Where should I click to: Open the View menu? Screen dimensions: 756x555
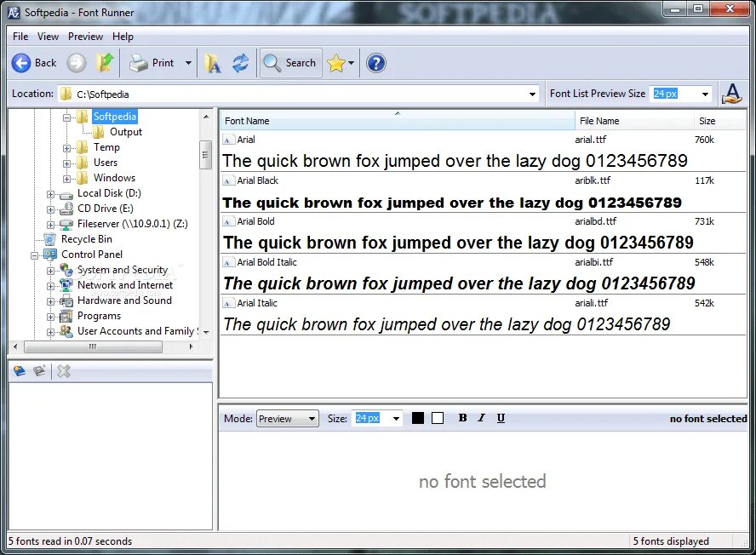tap(48, 37)
